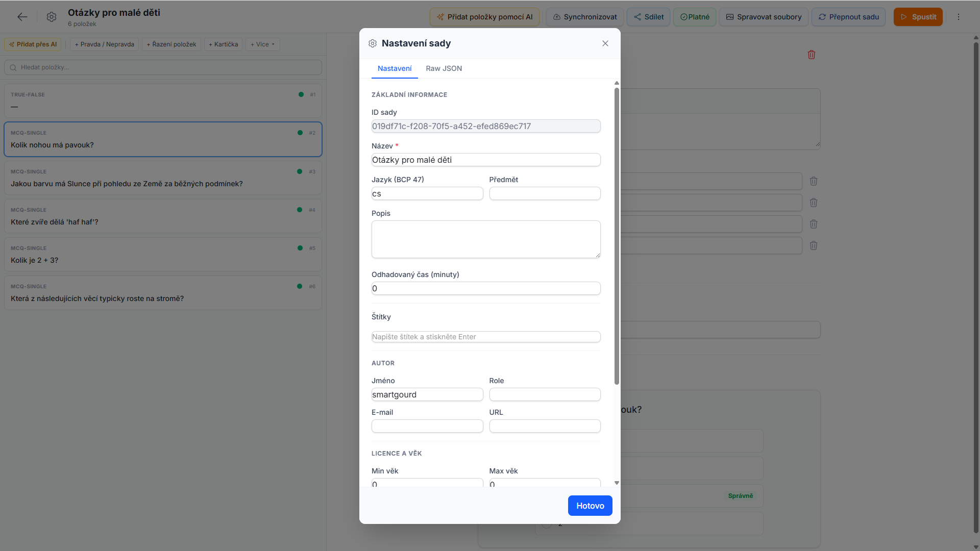Select item about what grows on tree

pyautogui.click(x=163, y=292)
